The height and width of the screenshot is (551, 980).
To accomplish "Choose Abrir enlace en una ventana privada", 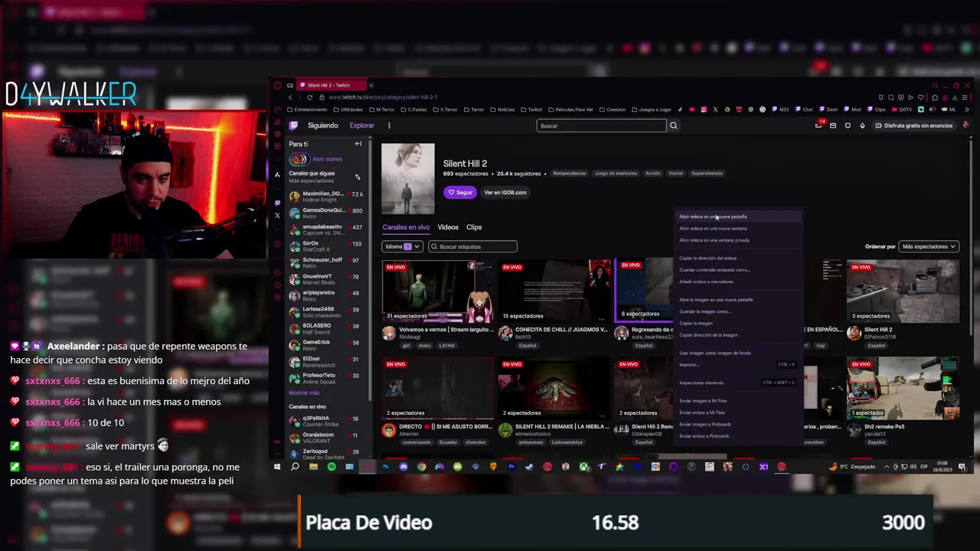I will (x=737, y=240).
